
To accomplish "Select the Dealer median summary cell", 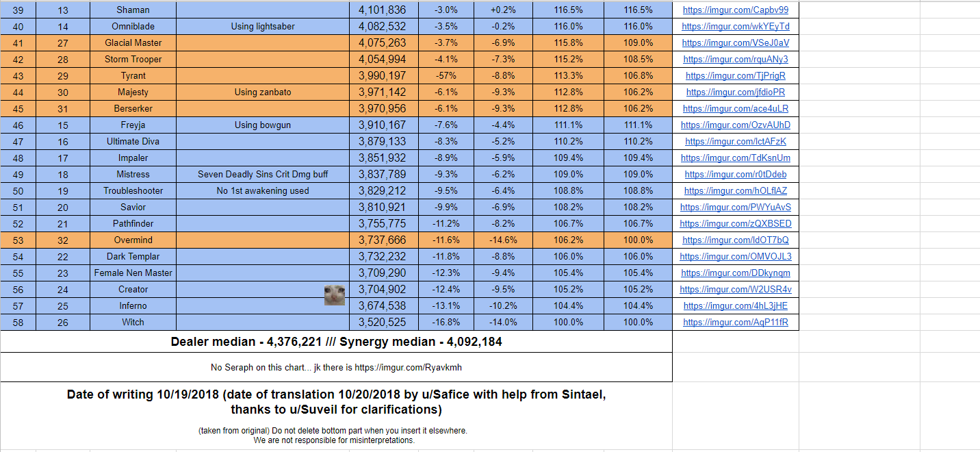I will (x=336, y=342).
